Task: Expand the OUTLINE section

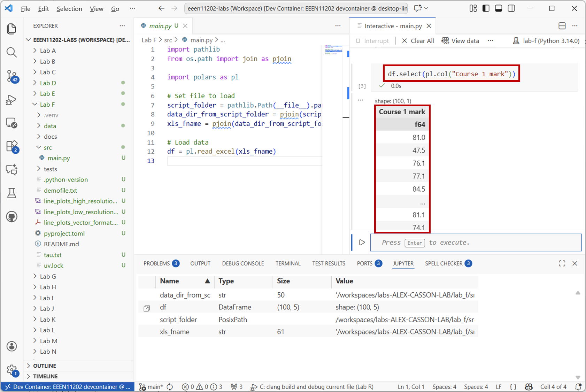Action: pos(44,366)
